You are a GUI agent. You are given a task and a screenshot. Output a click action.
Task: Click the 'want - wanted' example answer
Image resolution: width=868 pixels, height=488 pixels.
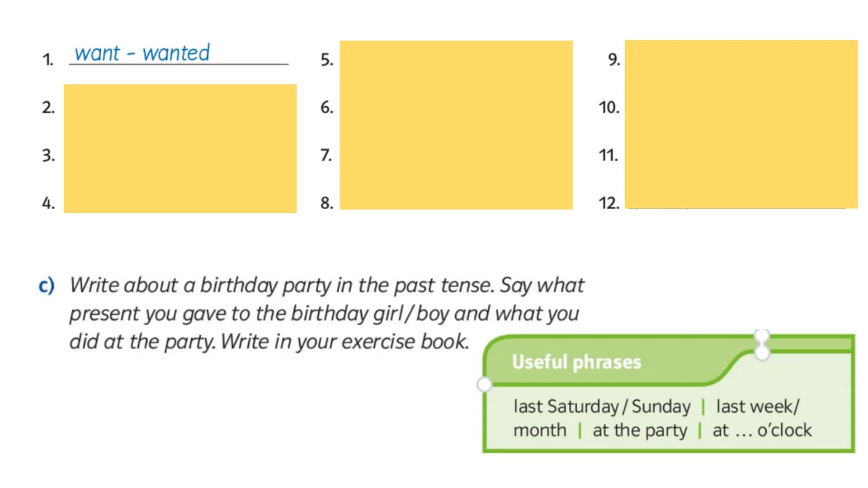[x=142, y=53]
